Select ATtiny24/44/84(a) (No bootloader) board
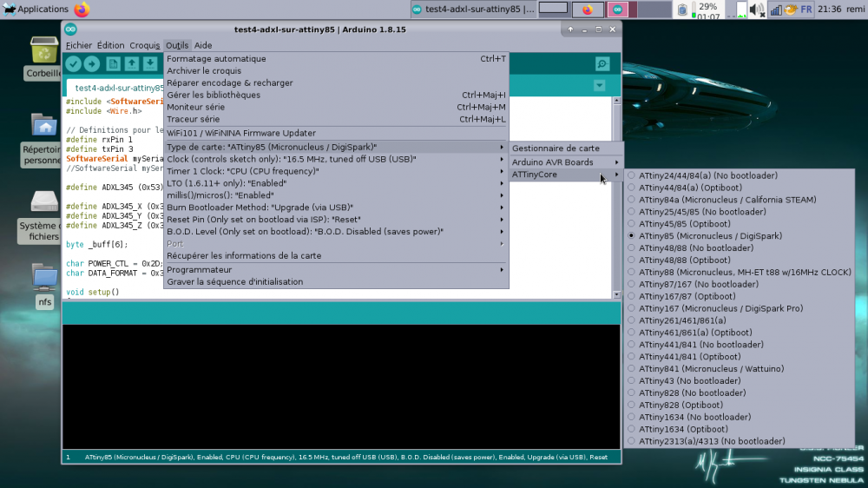 (739, 175)
